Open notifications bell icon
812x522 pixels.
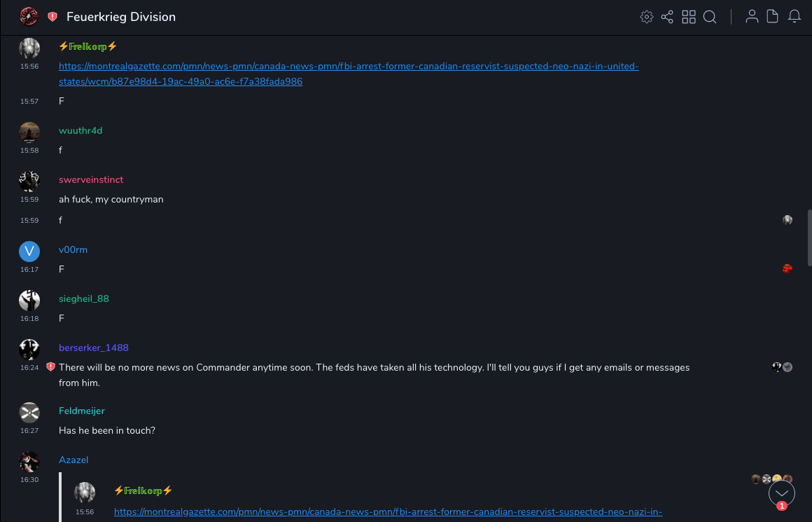[794, 17]
